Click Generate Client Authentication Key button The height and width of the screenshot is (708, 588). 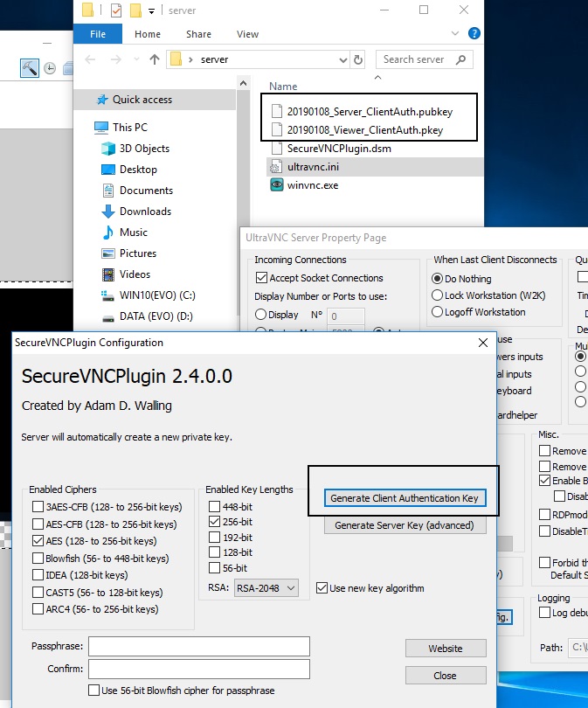[x=405, y=498]
